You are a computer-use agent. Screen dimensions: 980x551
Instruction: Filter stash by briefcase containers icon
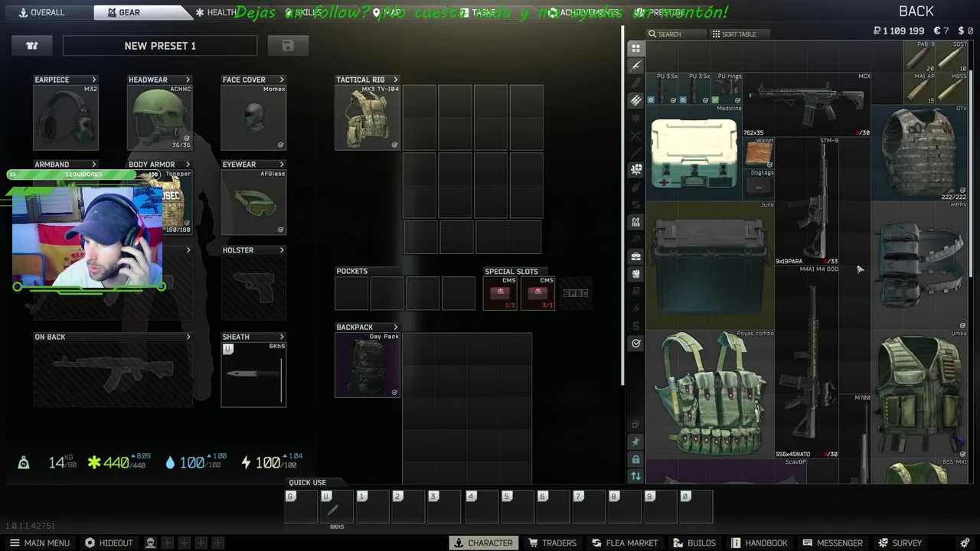pos(635,256)
